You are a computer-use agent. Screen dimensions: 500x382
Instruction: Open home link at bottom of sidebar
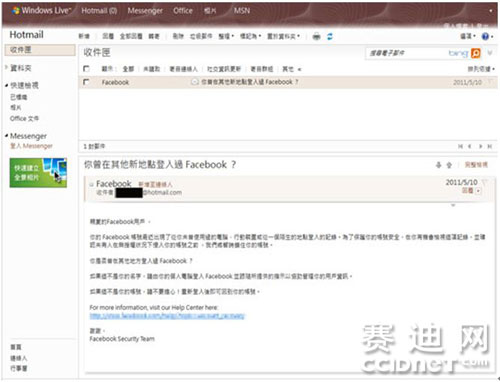[16, 347]
